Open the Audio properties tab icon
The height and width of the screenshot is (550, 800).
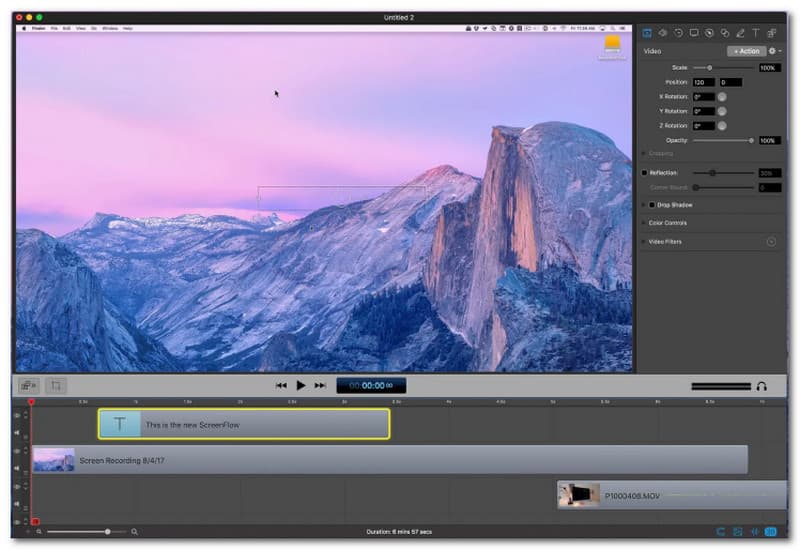(662, 33)
